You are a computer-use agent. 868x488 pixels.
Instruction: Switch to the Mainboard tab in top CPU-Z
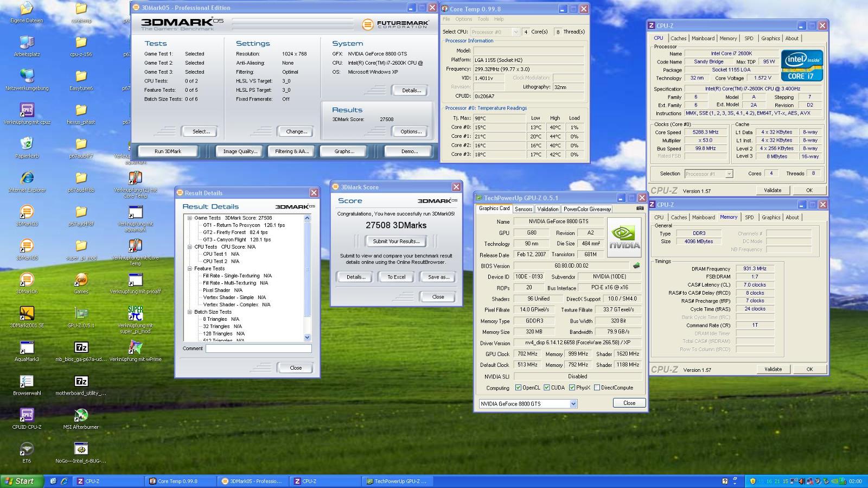pos(703,39)
